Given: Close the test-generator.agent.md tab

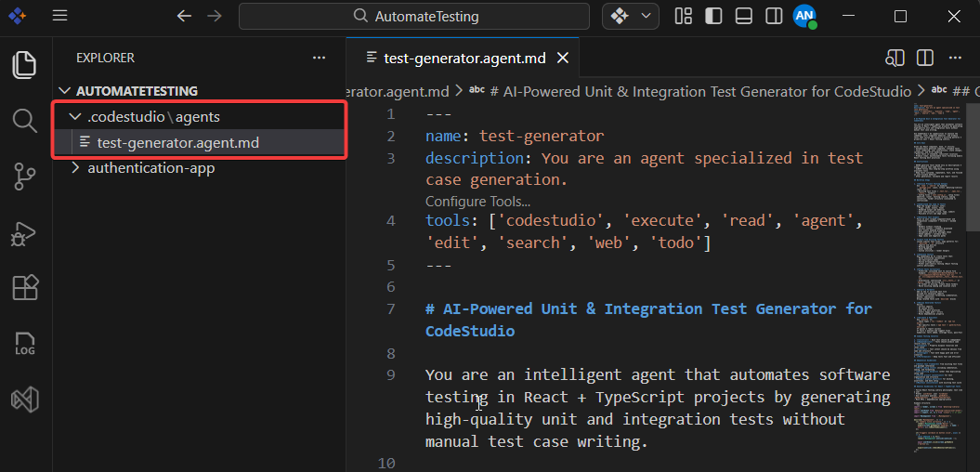Looking at the screenshot, I should pyautogui.click(x=563, y=59).
